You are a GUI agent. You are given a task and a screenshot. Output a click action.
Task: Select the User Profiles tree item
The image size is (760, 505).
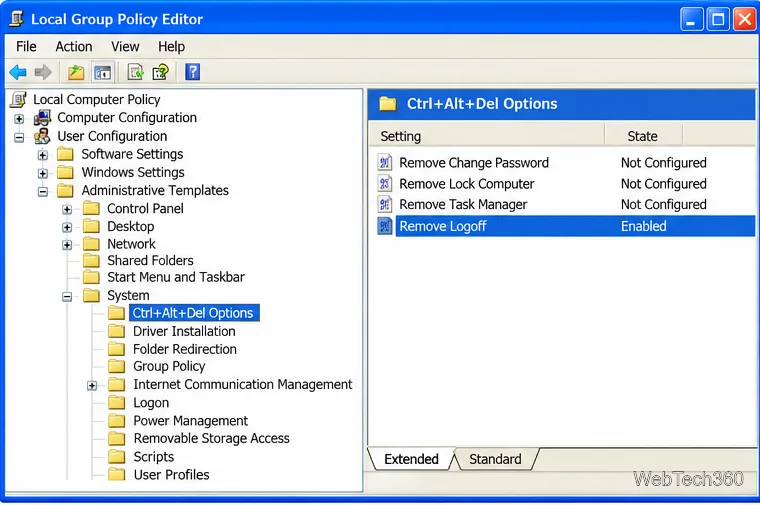(x=171, y=474)
